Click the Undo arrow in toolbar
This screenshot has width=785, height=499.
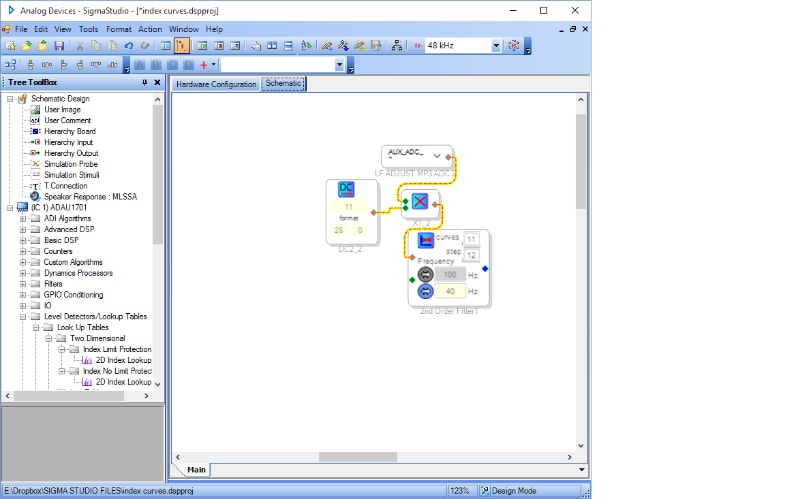pyautogui.click(x=129, y=46)
